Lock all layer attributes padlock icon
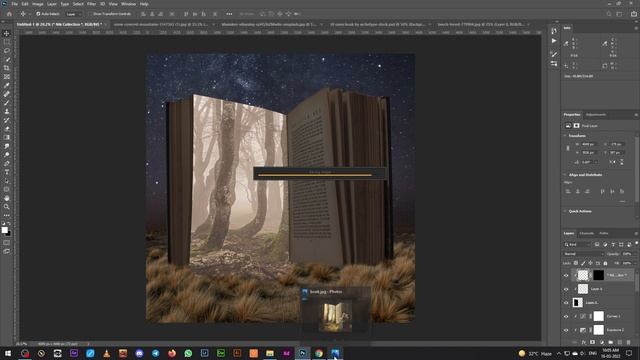 point(605,263)
